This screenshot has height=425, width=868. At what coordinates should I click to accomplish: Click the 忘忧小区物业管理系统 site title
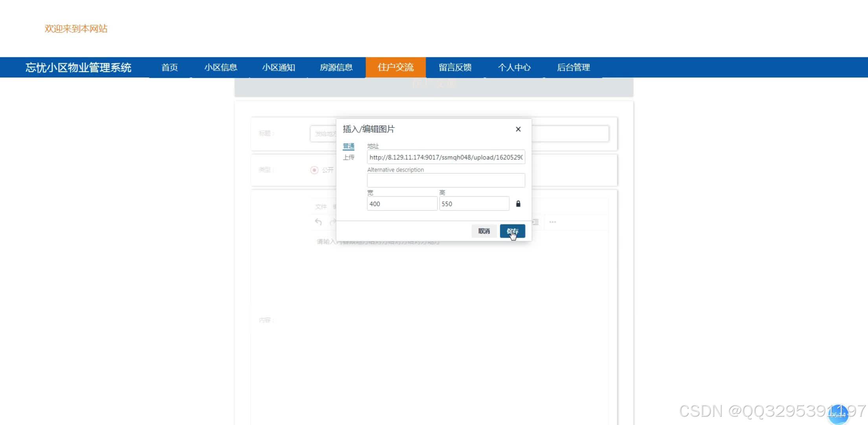tap(78, 67)
